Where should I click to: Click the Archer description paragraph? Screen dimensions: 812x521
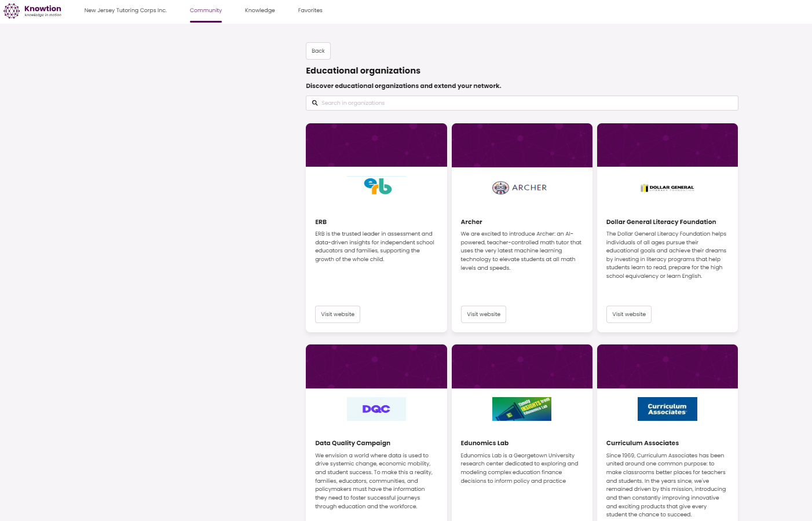point(521,251)
